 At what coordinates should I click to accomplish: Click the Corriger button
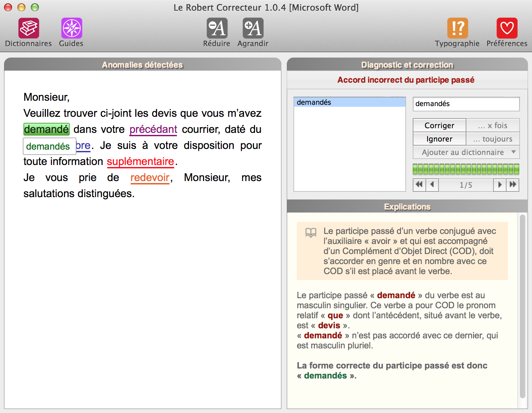pyautogui.click(x=439, y=126)
